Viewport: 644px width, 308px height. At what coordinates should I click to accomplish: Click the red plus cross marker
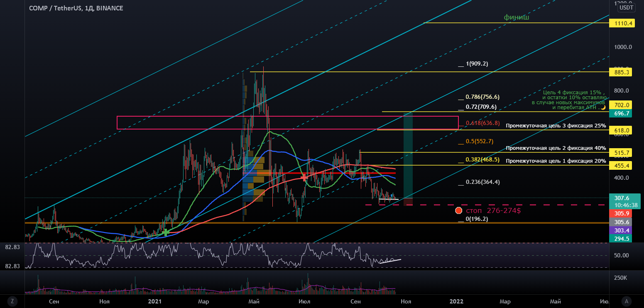coord(304,177)
